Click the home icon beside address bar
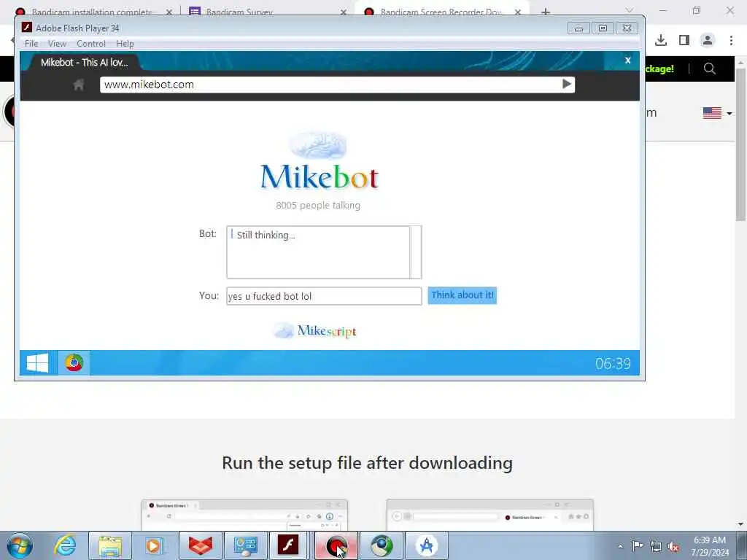747x560 pixels. point(79,85)
